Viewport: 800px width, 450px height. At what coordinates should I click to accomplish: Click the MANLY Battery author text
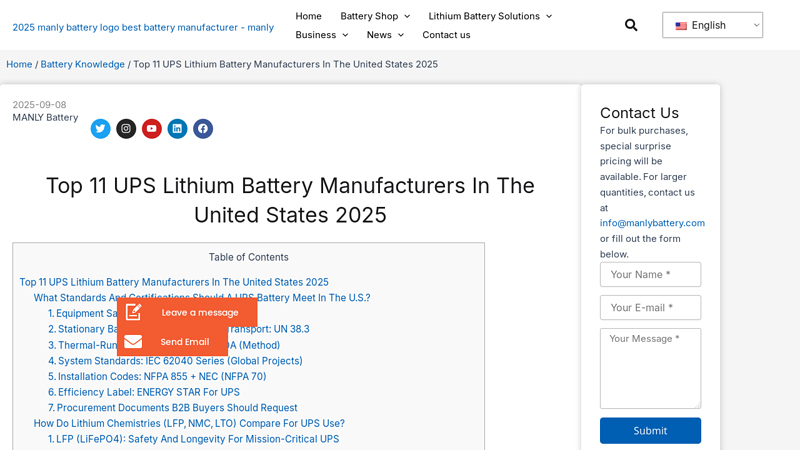[45, 117]
